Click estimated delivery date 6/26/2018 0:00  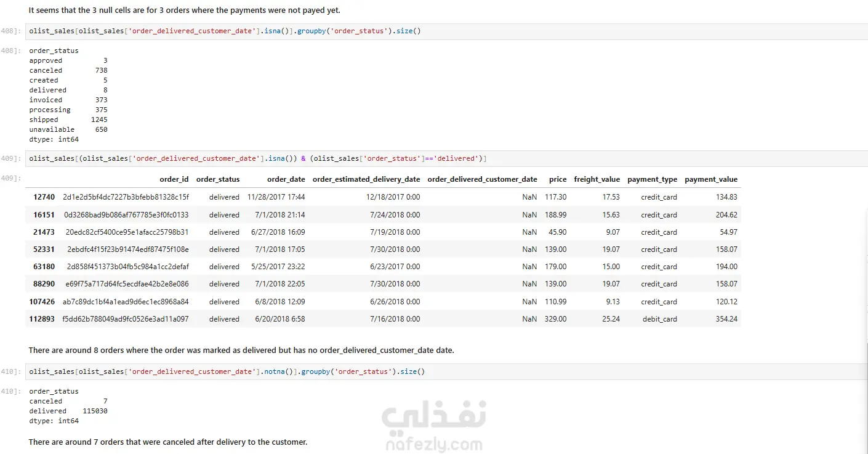click(x=395, y=301)
